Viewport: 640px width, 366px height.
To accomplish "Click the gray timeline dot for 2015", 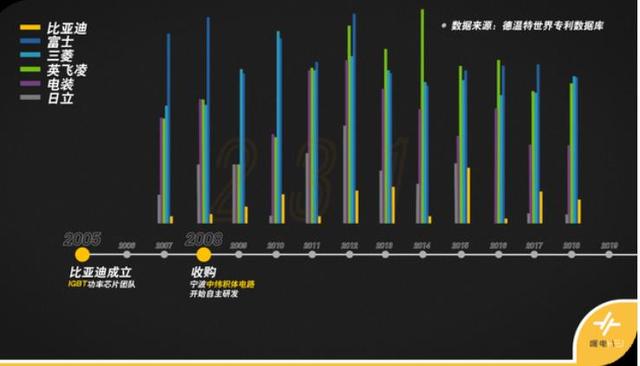I will pos(461,255).
